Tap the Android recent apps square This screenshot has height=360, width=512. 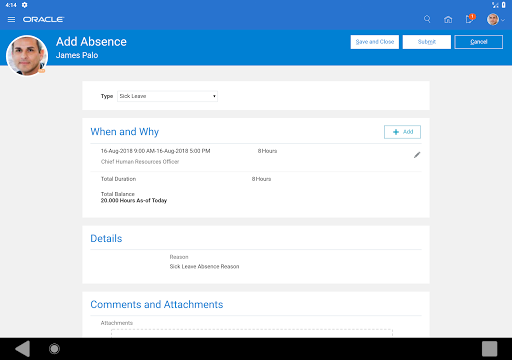(489, 349)
